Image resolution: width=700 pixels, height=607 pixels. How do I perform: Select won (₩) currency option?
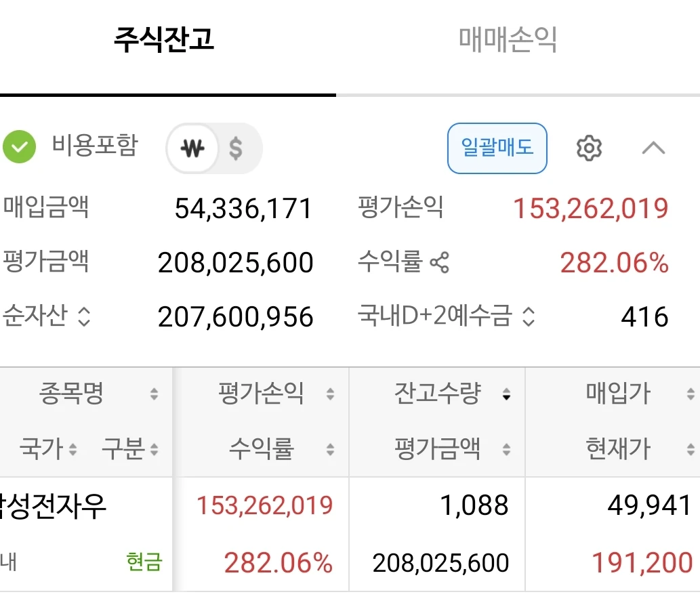192,148
